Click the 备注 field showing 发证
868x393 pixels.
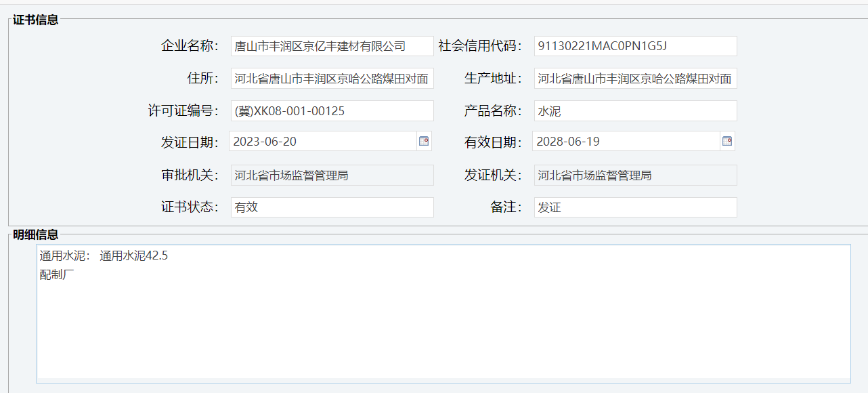635,207
